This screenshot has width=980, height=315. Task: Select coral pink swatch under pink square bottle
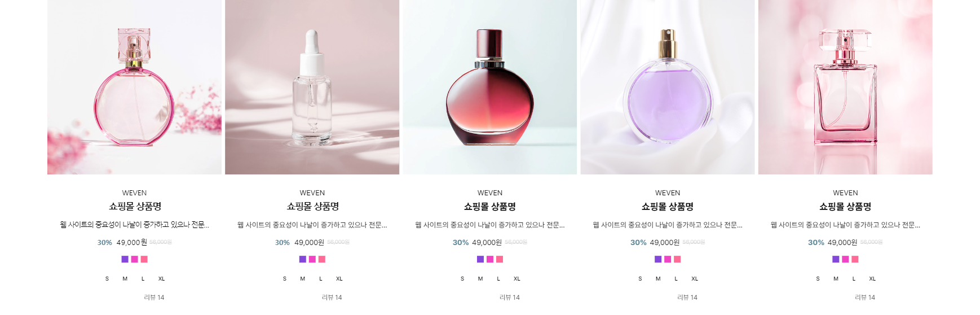tap(855, 259)
